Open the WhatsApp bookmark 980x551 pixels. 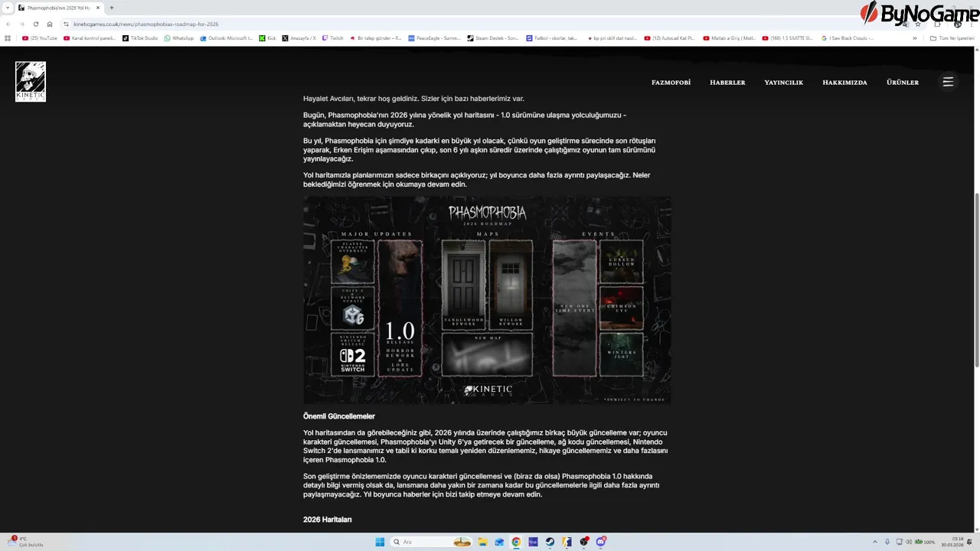(179, 37)
